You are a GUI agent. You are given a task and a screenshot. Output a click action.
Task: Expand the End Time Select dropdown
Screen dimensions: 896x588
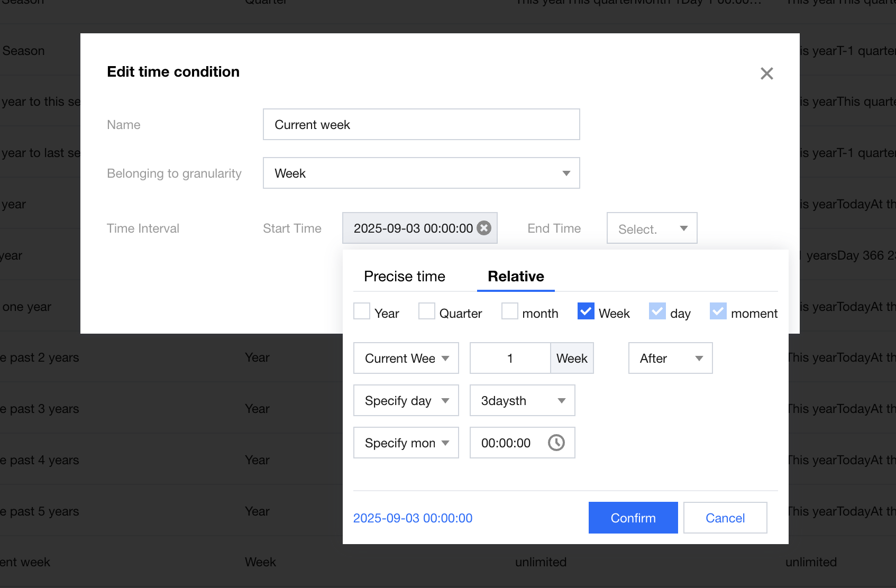click(x=652, y=228)
